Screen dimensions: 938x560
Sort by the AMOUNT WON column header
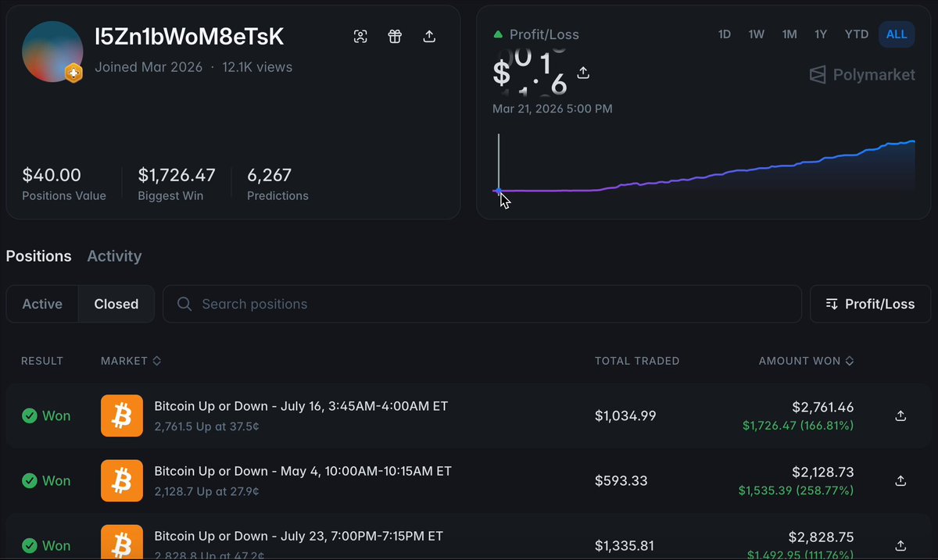pyautogui.click(x=806, y=361)
